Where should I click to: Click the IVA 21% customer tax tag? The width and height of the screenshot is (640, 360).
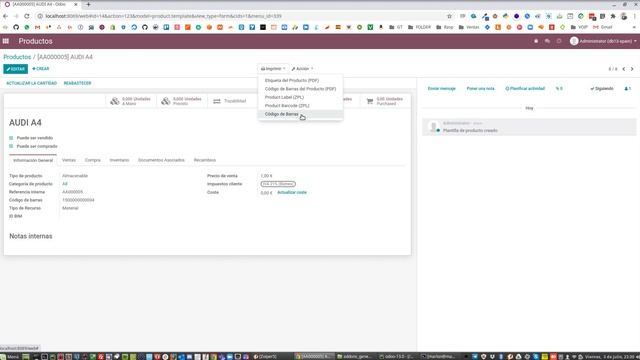click(278, 184)
